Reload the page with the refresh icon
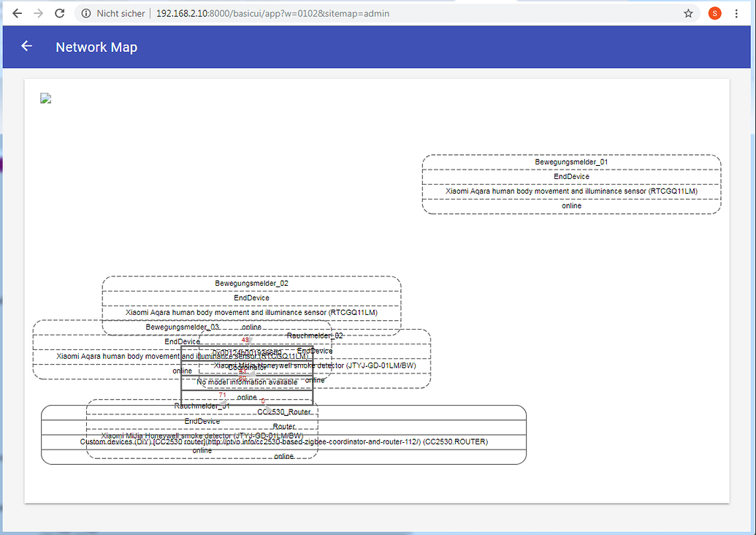 pos(60,13)
